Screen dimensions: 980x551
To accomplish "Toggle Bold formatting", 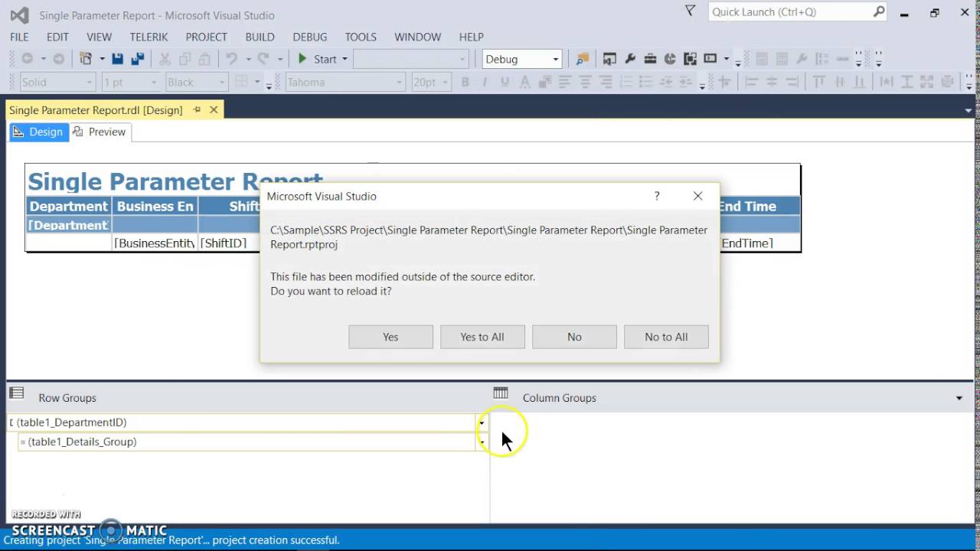I will (x=465, y=82).
